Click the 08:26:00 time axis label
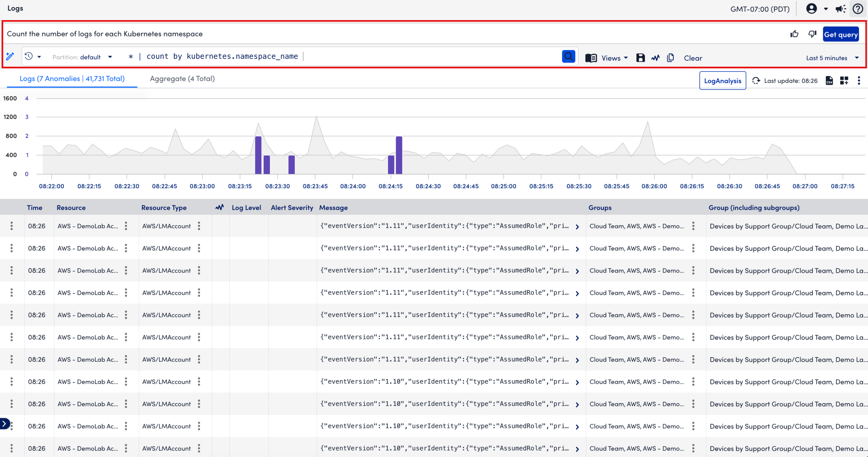This screenshot has height=457, width=868. pyautogui.click(x=654, y=186)
